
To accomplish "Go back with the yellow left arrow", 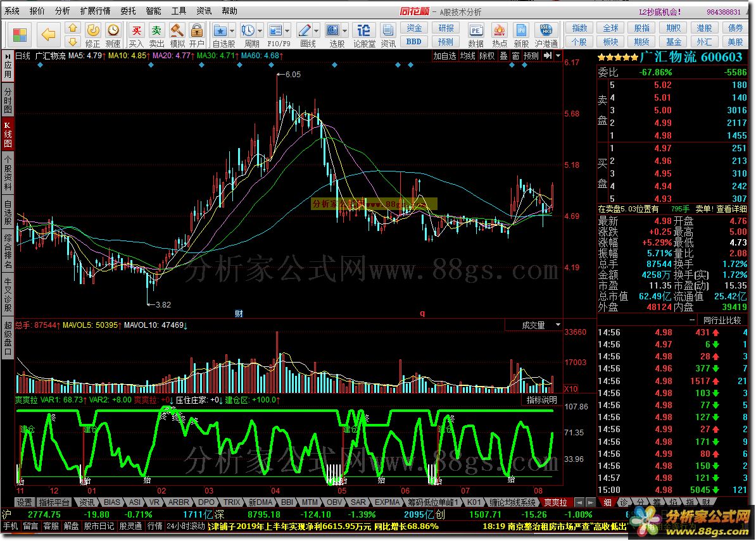I will click(47, 35).
